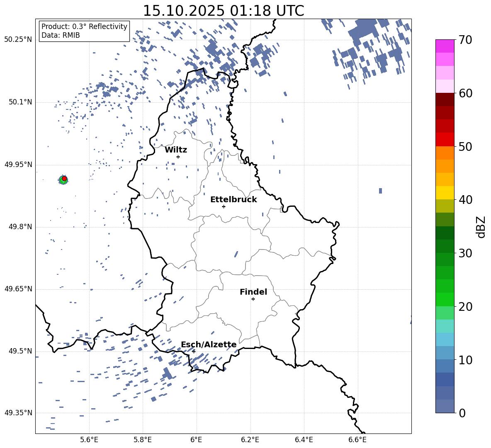Click the 40 dBZ colorbar label
The width and height of the screenshot is (491, 448).
point(465,200)
